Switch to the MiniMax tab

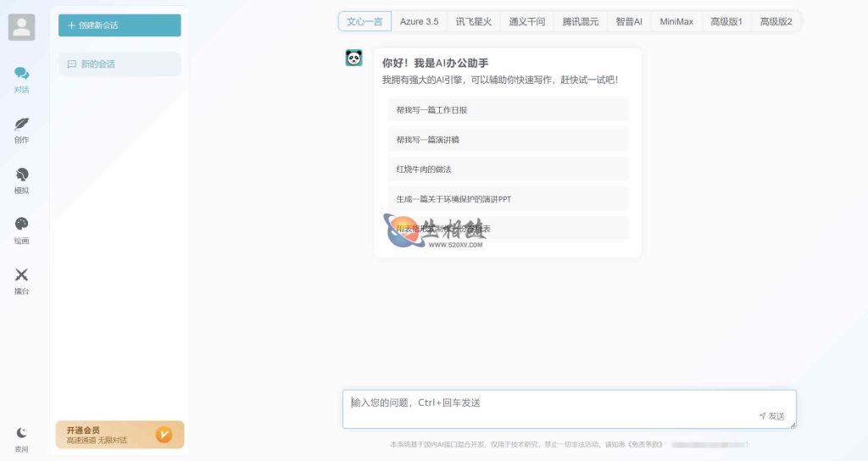[x=676, y=21]
